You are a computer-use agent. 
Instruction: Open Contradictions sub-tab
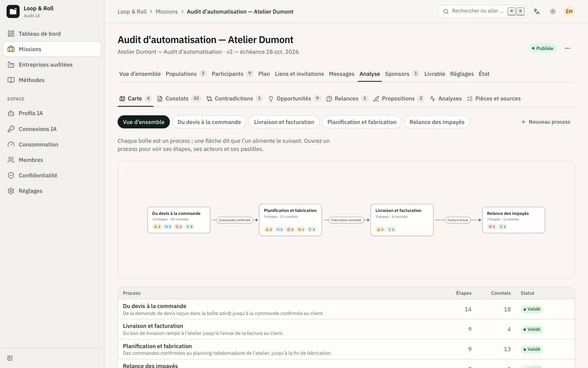(234, 99)
